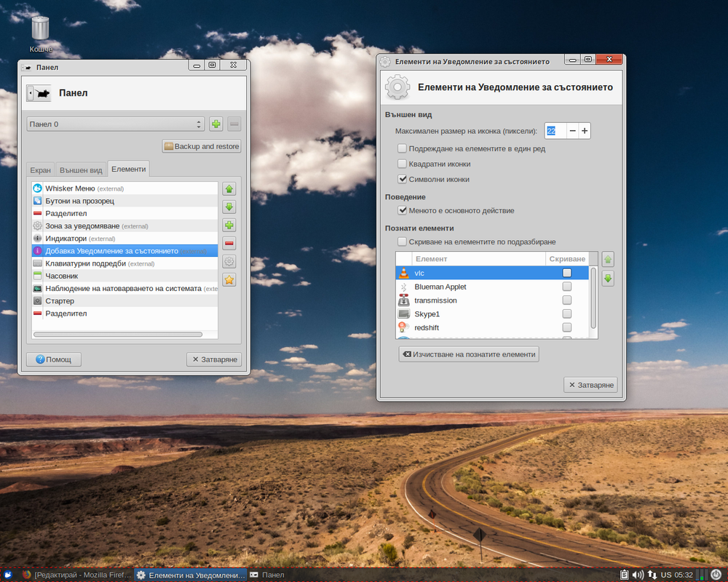Click the Blueman Applet bluetooth icon
This screenshot has width=728, height=582.
404,287
